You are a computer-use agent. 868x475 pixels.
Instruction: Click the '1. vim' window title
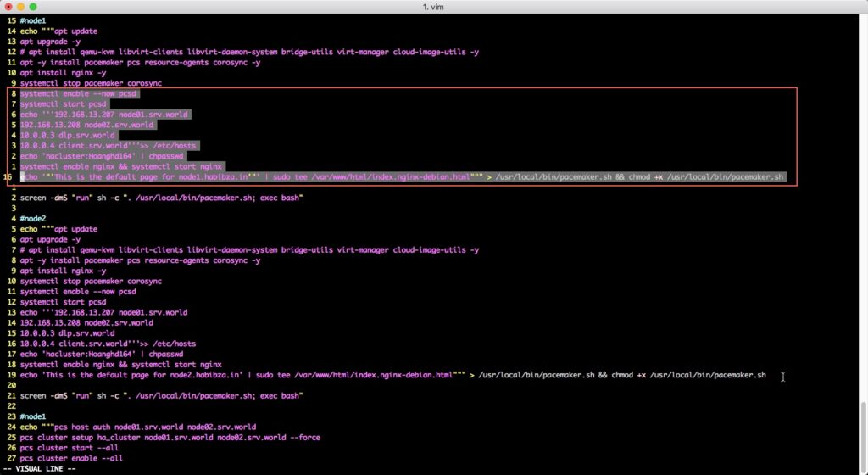[x=433, y=7]
